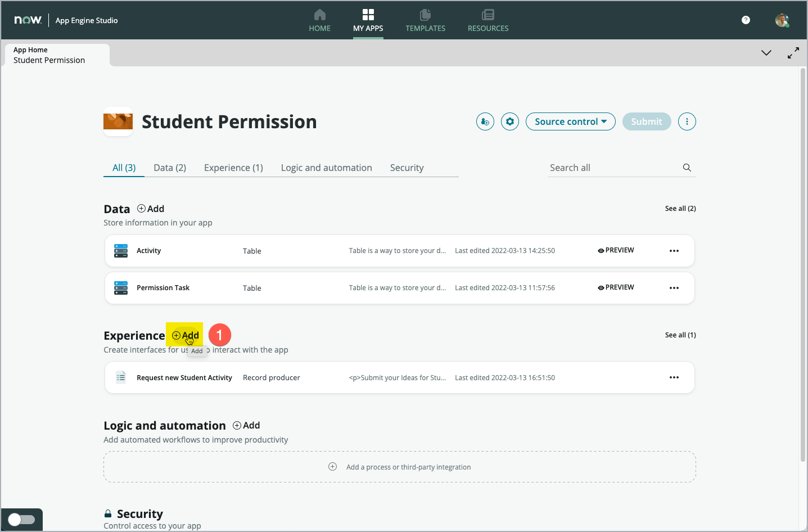
Task: Open the user profile avatar
Action: (x=782, y=20)
